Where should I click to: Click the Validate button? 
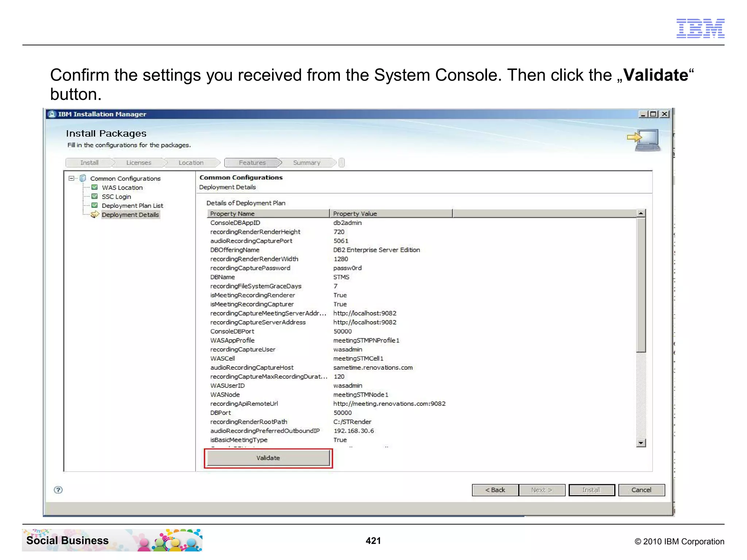[268, 458]
